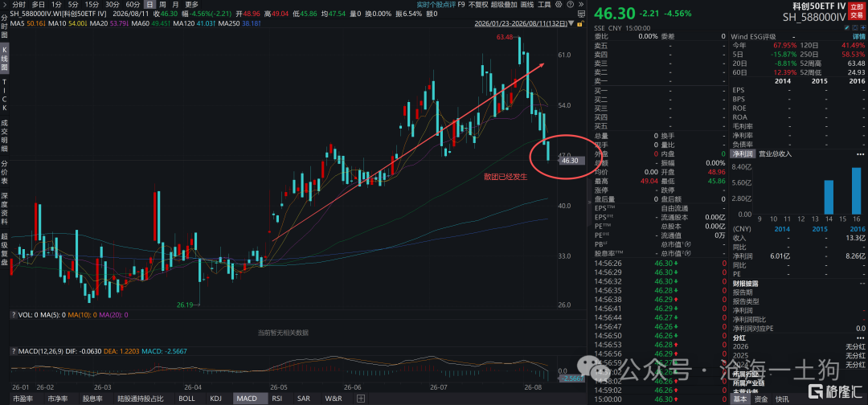
Task: Select the 周 weekly period
Action: [162, 5]
